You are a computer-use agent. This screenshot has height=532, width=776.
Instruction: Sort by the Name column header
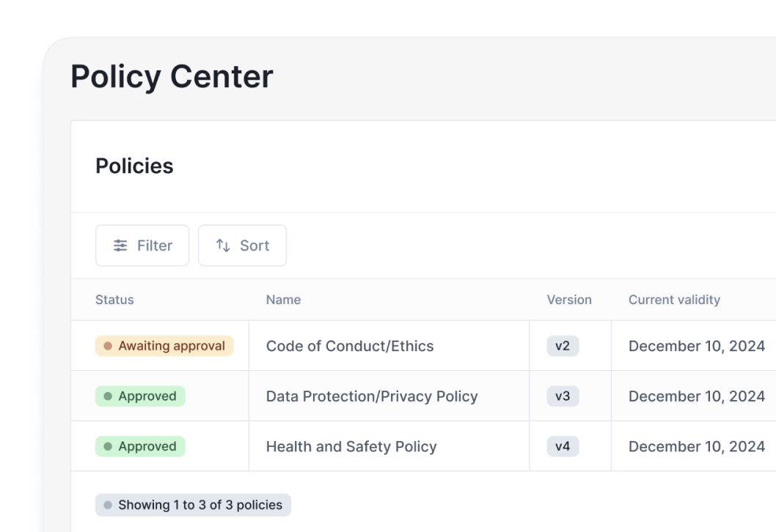point(283,300)
